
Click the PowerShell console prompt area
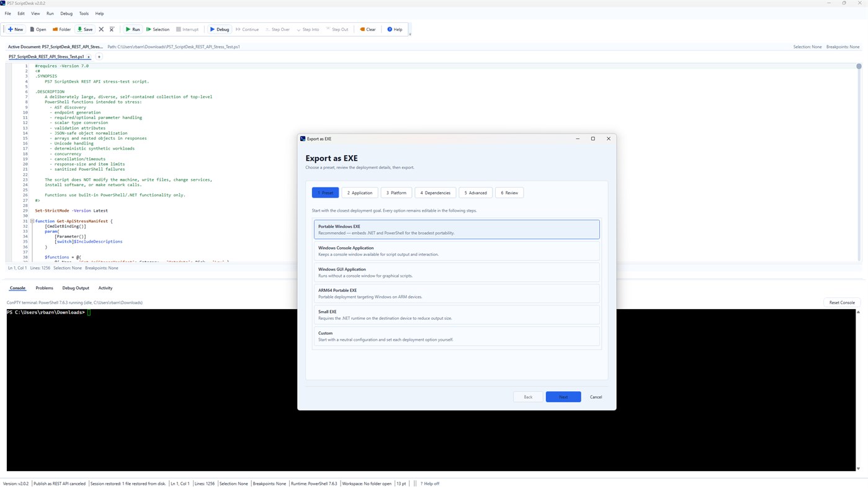(431, 390)
